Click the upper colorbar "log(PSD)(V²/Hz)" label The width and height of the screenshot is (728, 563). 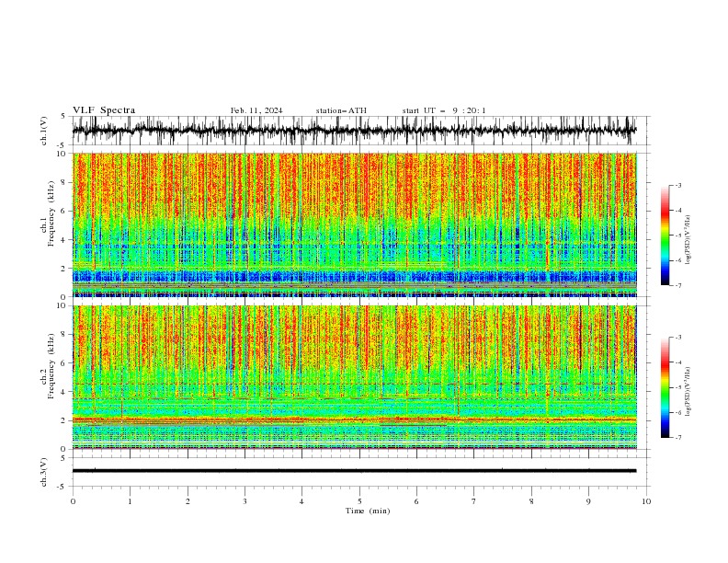pyautogui.click(x=688, y=240)
